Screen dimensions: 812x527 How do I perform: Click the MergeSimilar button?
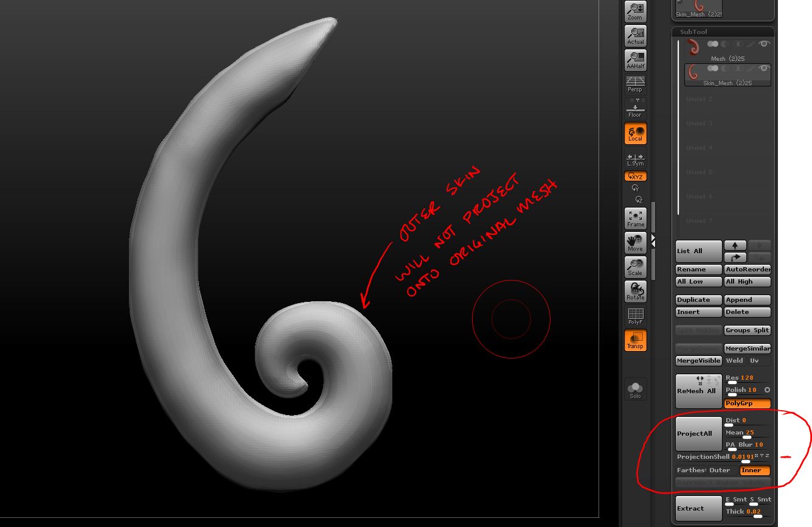(x=748, y=349)
